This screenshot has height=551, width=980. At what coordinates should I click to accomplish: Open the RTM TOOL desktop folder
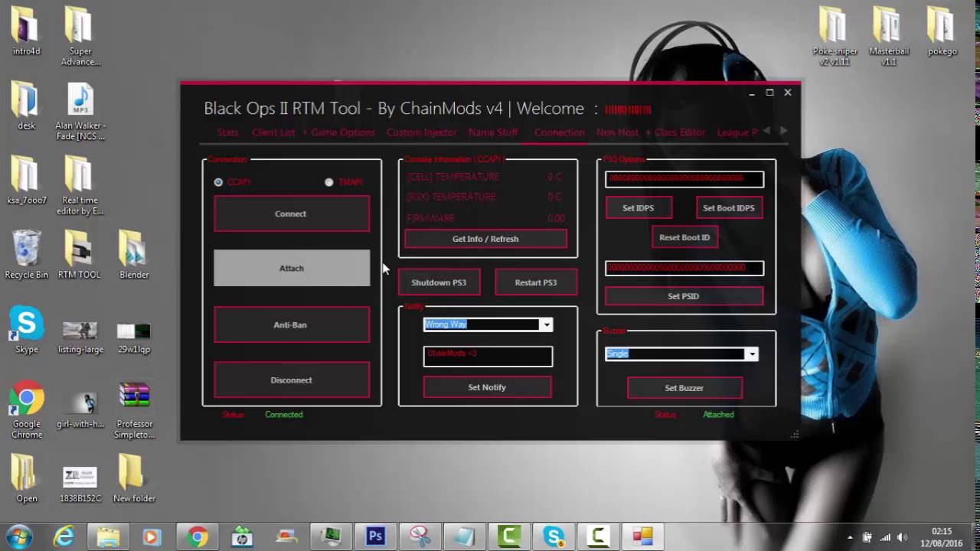tap(79, 254)
